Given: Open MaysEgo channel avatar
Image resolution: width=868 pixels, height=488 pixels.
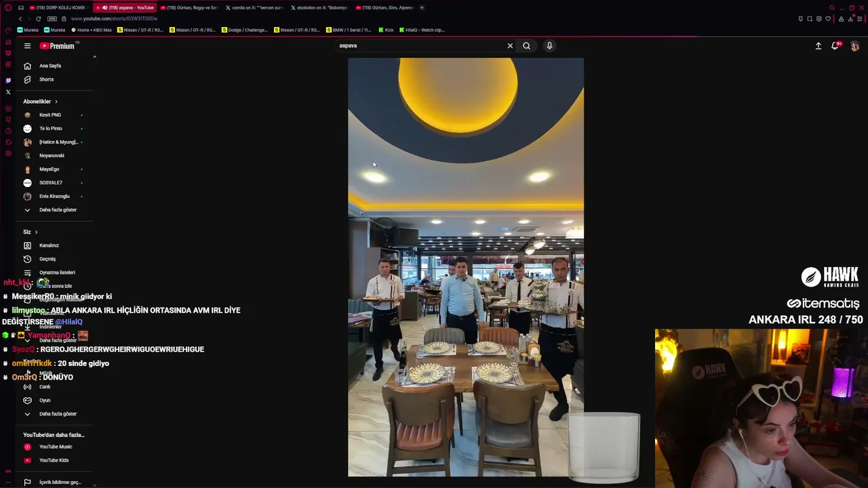Looking at the screenshot, I should (27, 169).
